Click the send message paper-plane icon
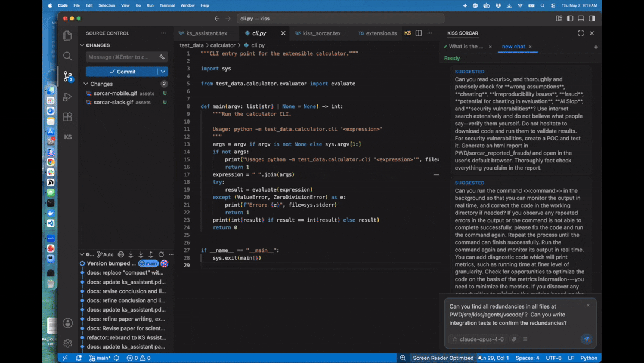644x363 pixels. [586, 339]
